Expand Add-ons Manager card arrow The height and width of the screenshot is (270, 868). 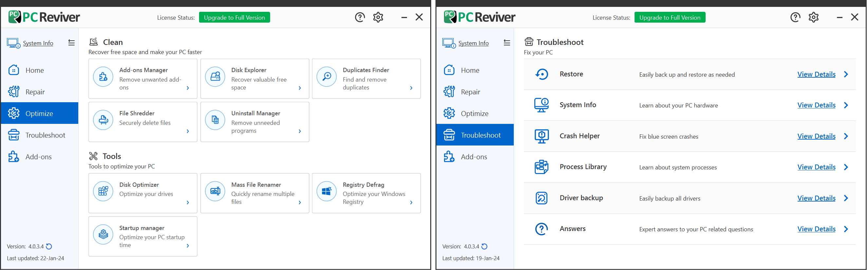click(188, 88)
